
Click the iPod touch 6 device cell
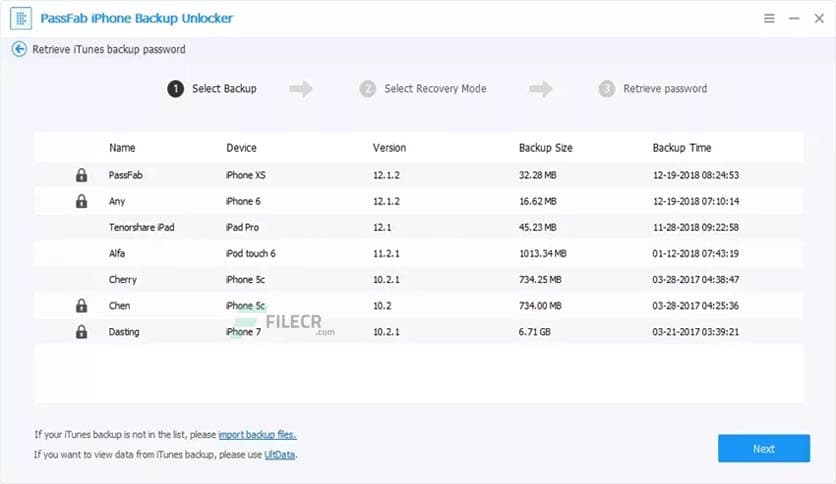pyautogui.click(x=250, y=253)
